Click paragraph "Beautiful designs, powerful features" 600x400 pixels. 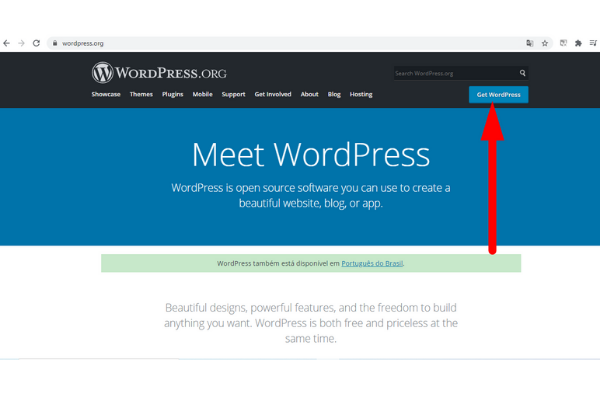[x=311, y=323]
